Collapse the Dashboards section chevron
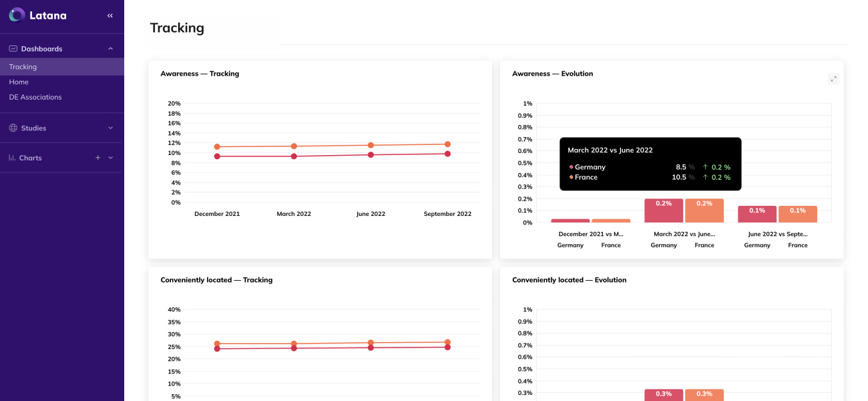Image resolution: width=868 pixels, height=401 pixels. pos(111,49)
